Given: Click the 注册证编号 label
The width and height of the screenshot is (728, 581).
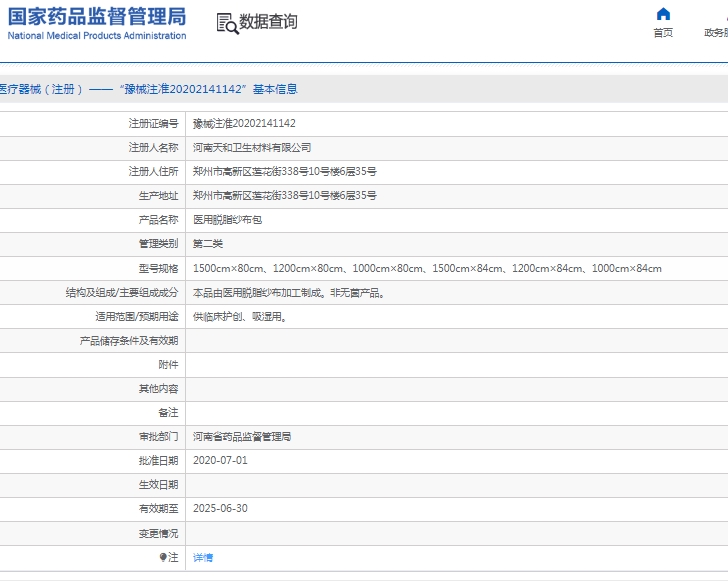Looking at the screenshot, I should [153, 123].
